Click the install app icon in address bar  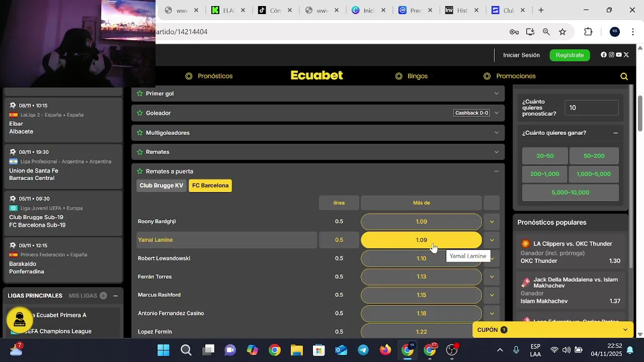pyautogui.click(x=530, y=32)
